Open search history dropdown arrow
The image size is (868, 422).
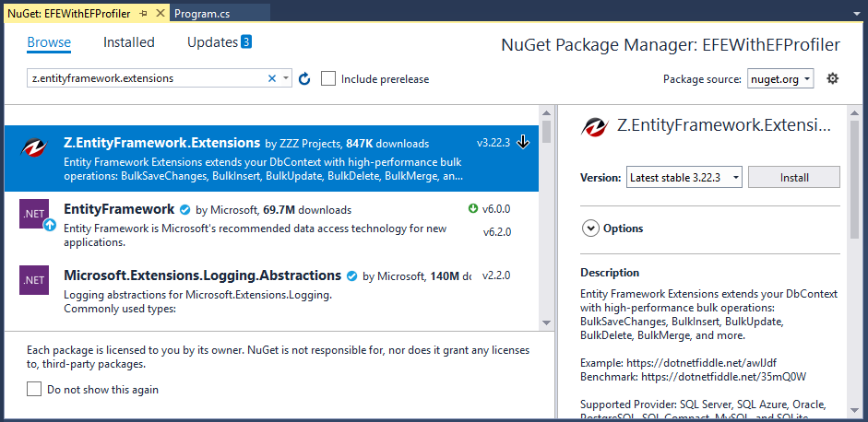(x=286, y=78)
